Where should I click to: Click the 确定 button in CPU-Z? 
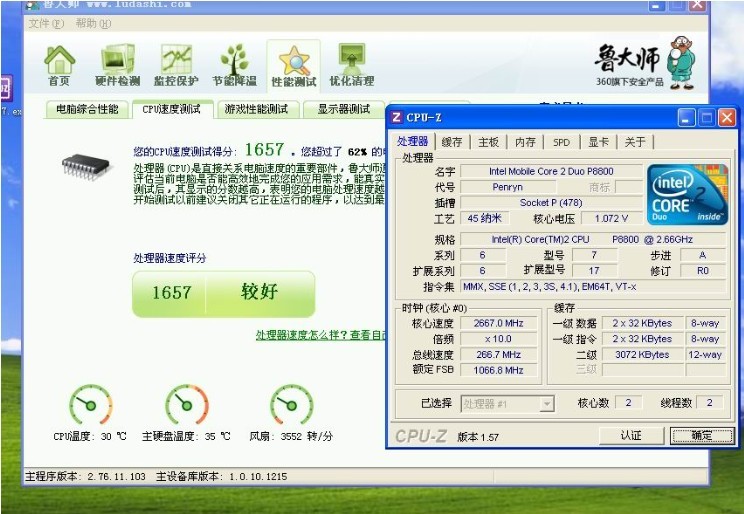click(x=702, y=435)
